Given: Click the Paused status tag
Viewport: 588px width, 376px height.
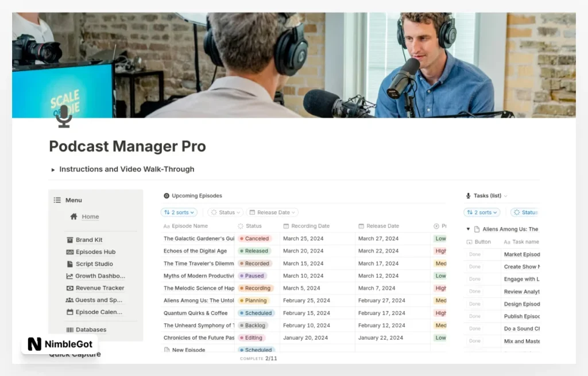Looking at the screenshot, I should tap(253, 276).
